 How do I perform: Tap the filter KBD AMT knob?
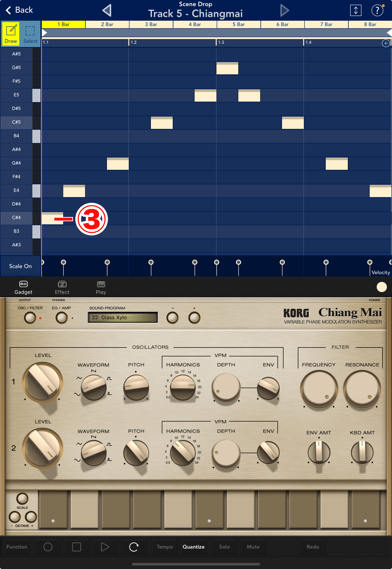click(362, 452)
